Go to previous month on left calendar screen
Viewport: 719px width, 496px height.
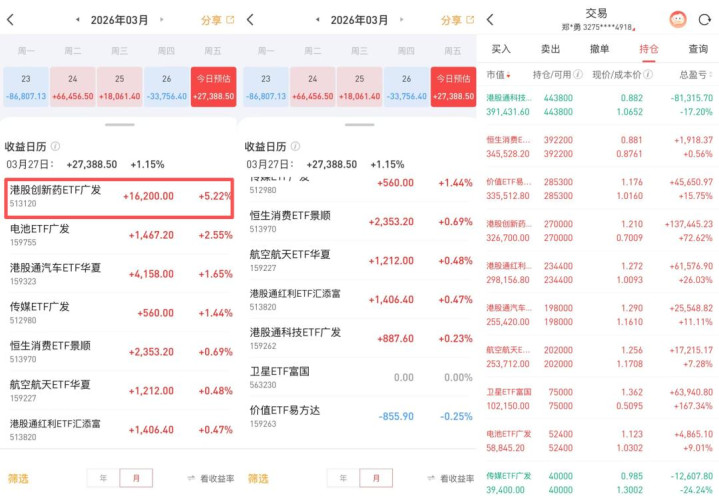[77, 20]
